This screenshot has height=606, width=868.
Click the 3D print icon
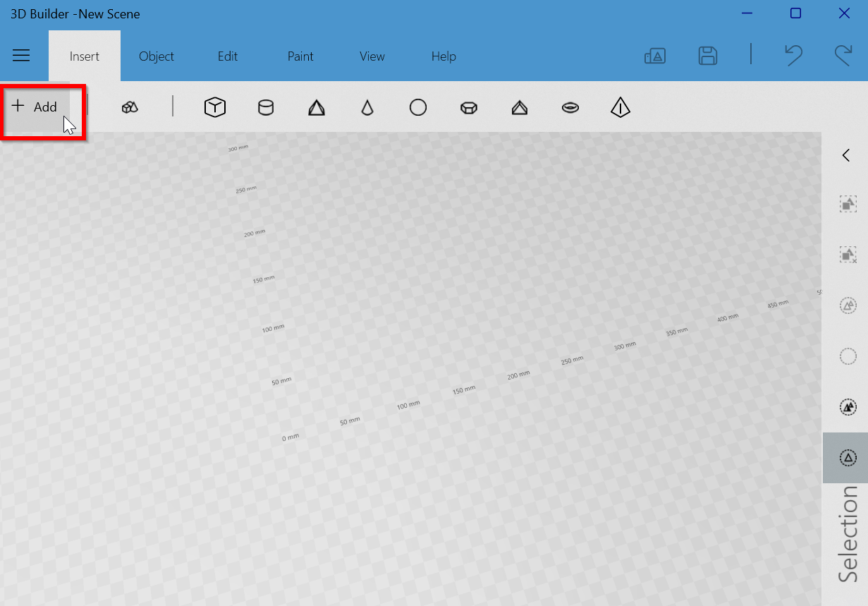coord(655,56)
